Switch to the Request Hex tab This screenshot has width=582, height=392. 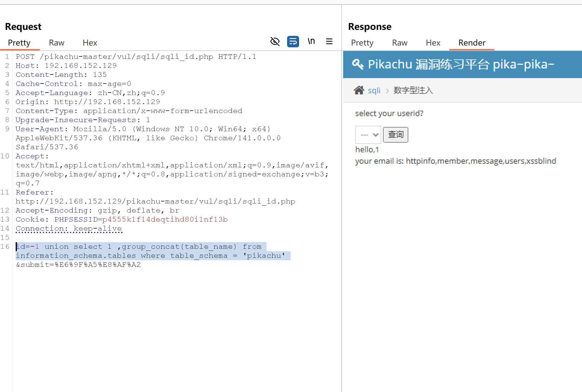pos(90,43)
